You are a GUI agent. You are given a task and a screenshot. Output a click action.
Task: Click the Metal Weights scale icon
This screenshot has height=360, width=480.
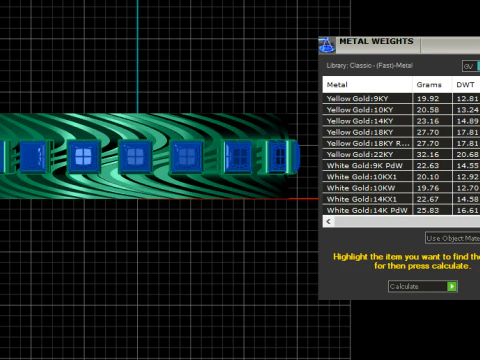tap(327, 45)
